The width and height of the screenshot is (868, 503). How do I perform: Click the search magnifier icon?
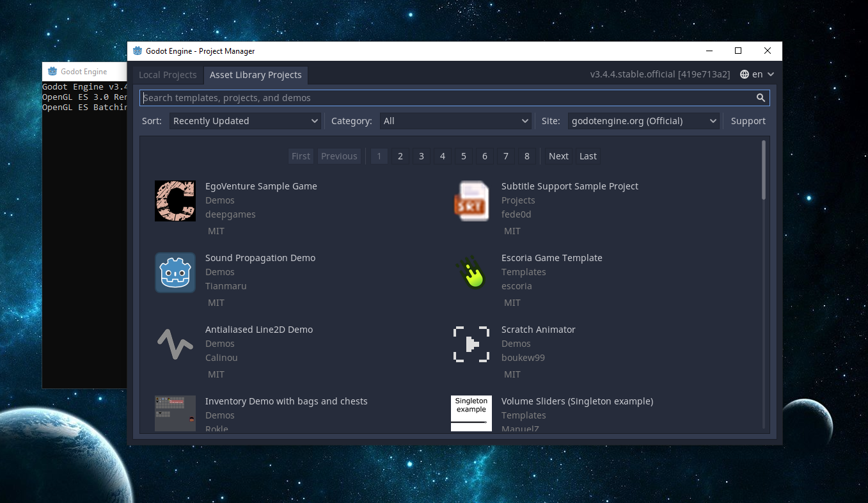(x=761, y=98)
